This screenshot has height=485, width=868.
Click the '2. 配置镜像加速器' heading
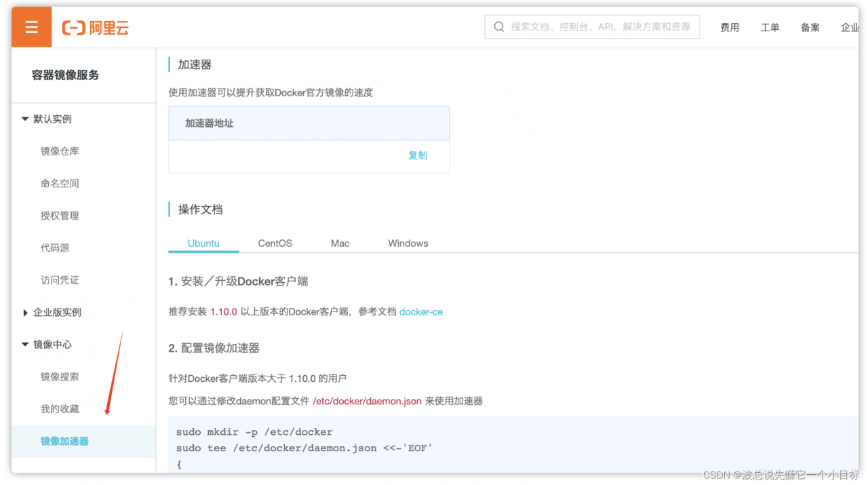tap(214, 348)
